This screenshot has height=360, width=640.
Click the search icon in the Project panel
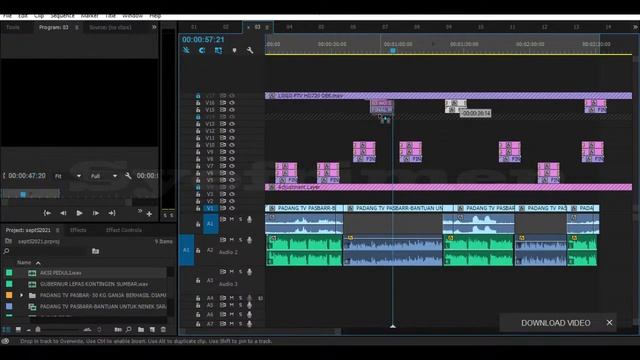[x=7, y=251]
